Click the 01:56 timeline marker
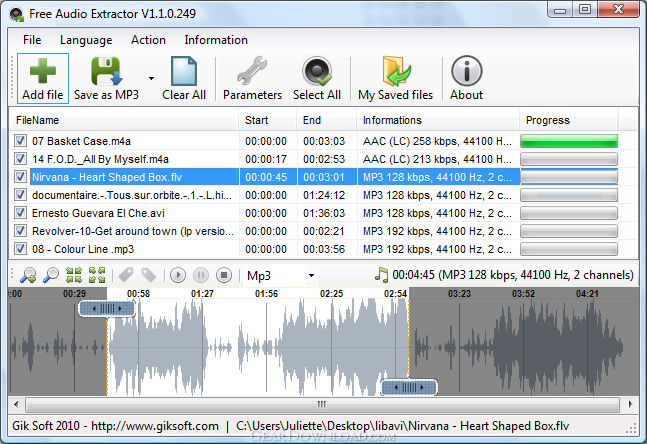 point(266,293)
